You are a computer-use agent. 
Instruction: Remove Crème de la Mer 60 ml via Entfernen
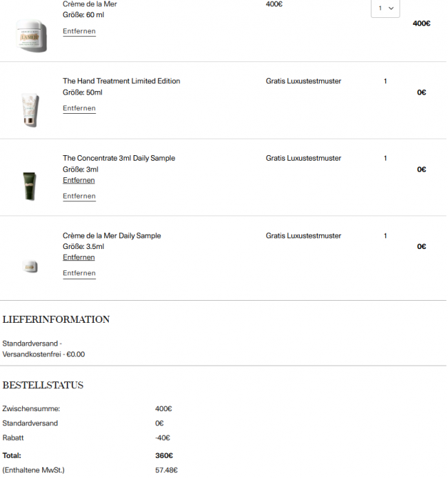coord(79,32)
